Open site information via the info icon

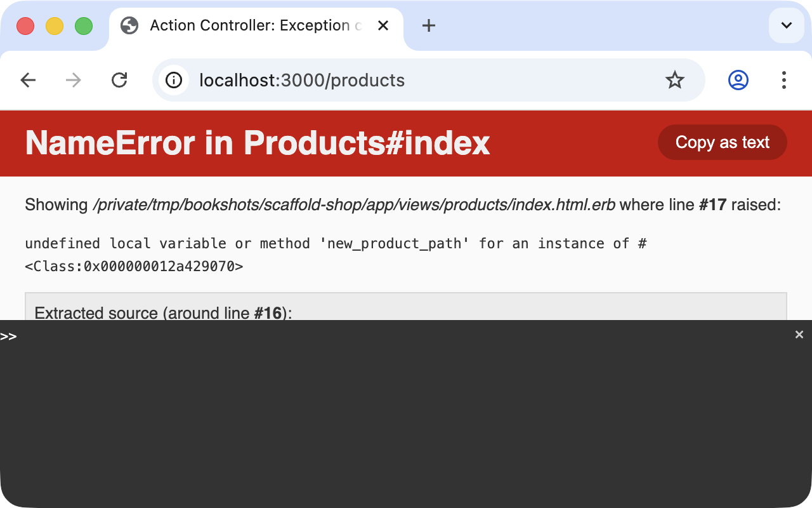(x=173, y=80)
